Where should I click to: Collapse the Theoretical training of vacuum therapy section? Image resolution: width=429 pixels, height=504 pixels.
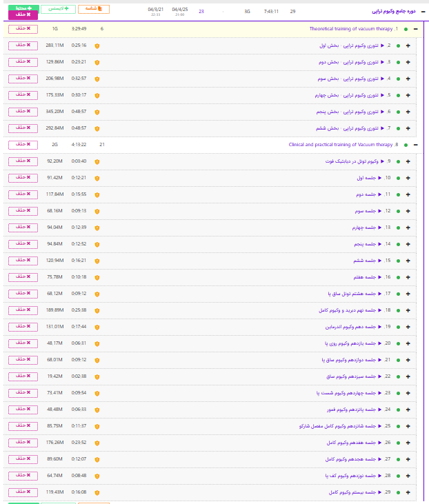tap(415, 29)
